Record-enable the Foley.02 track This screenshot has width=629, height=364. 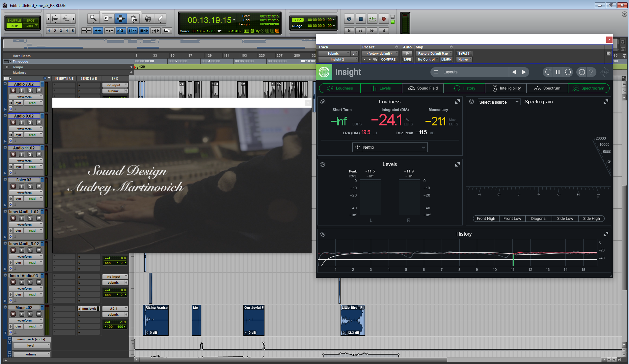[x=13, y=186]
